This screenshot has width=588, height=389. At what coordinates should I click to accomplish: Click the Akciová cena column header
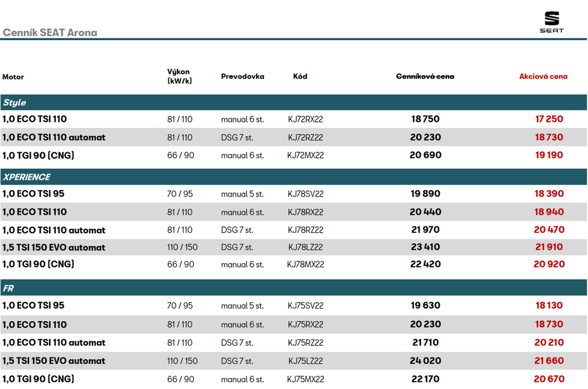click(x=543, y=76)
